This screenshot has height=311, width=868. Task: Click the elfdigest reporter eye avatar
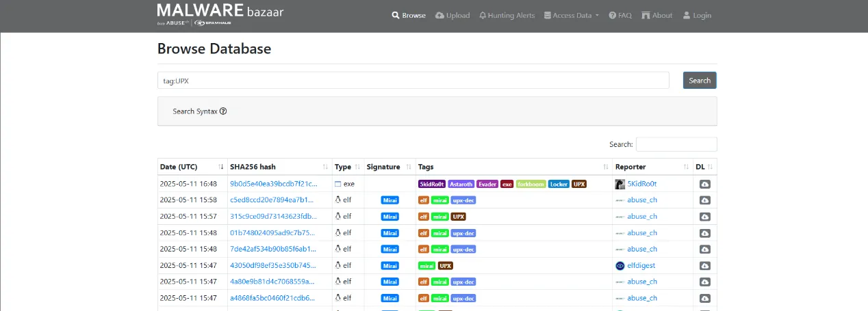(x=620, y=266)
